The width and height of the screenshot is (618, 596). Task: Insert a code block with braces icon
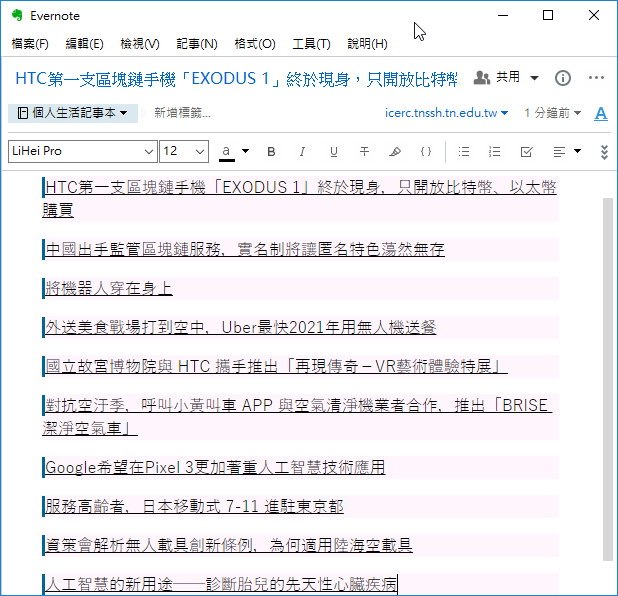click(x=426, y=152)
